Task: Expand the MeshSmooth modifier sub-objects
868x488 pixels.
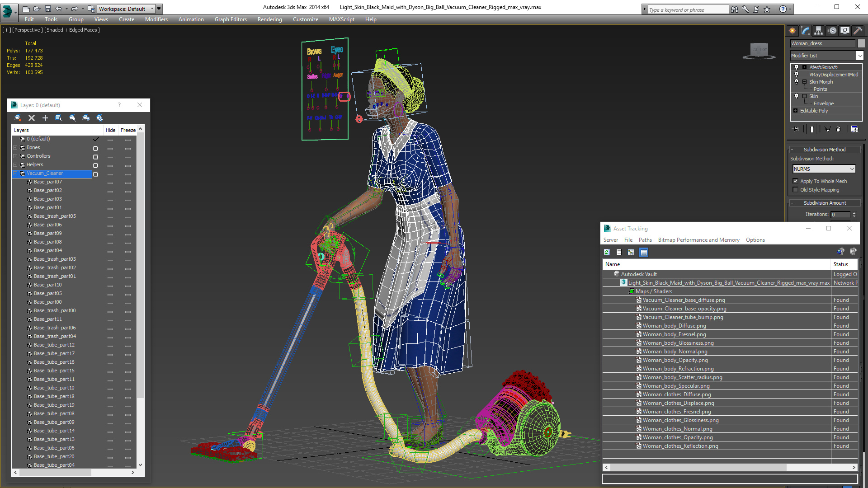Action: pyautogui.click(x=804, y=67)
